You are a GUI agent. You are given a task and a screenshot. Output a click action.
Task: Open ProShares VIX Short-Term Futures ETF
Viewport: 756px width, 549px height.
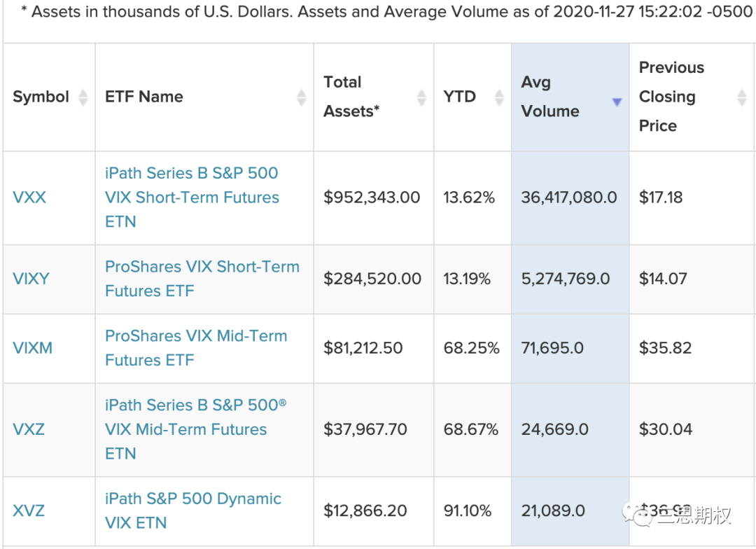(202, 278)
